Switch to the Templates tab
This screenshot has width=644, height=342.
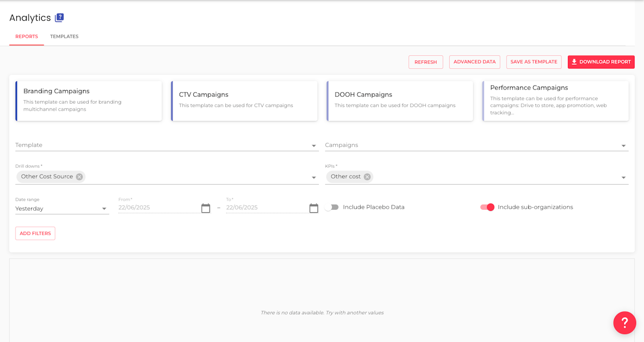click(64, 37)
